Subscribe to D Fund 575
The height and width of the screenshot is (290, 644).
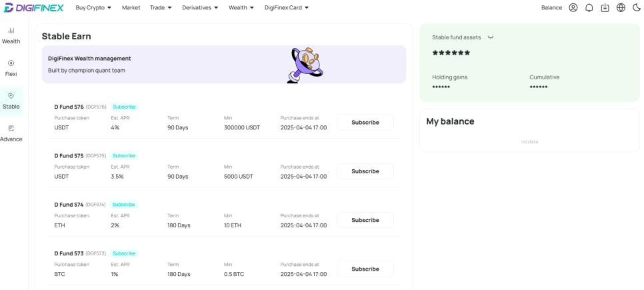(365, 171)
